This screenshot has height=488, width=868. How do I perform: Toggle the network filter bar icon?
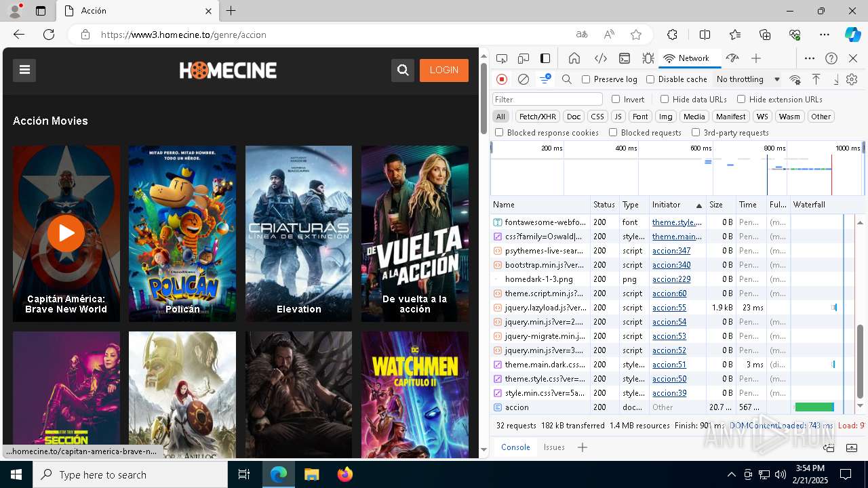point(545,79)
